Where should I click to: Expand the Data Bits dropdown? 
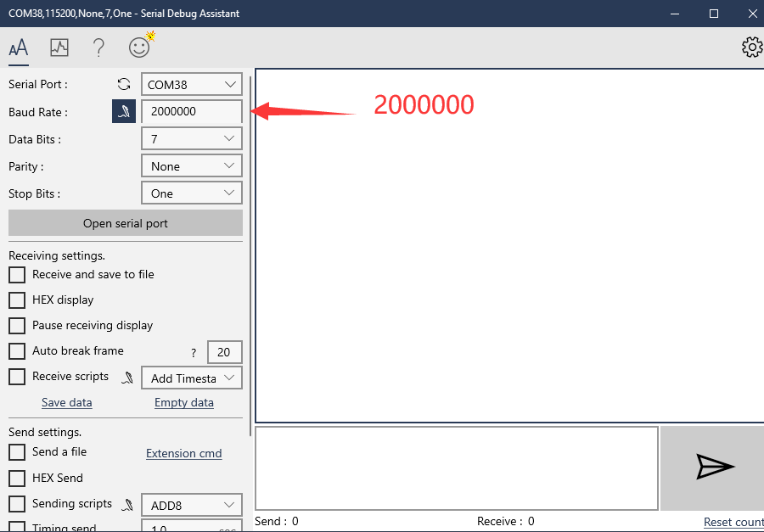point(192,139)
